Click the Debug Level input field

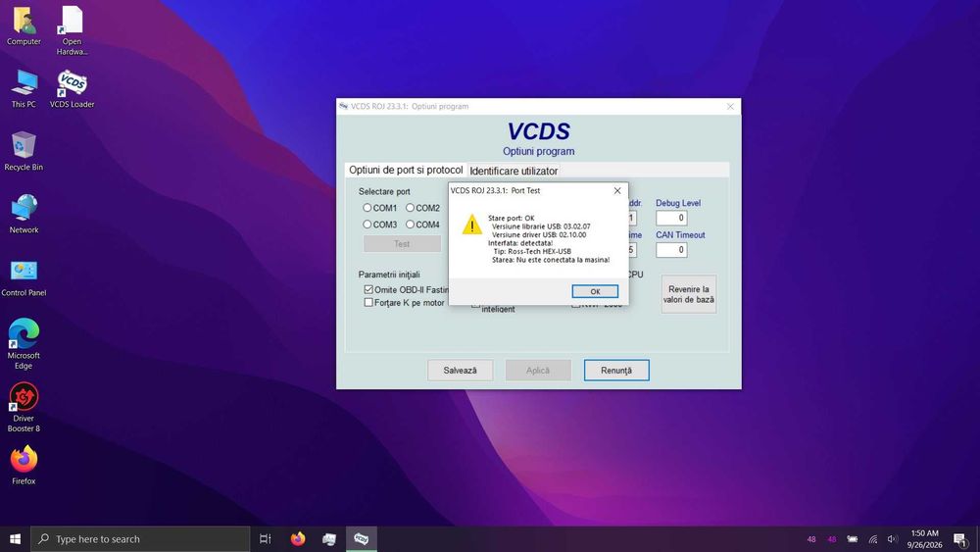coord(671,218)
